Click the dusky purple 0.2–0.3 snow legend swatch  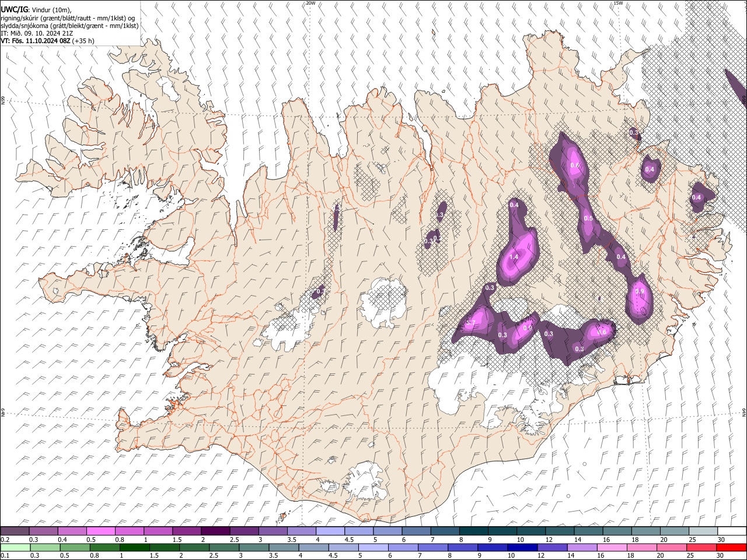(15, 531)
